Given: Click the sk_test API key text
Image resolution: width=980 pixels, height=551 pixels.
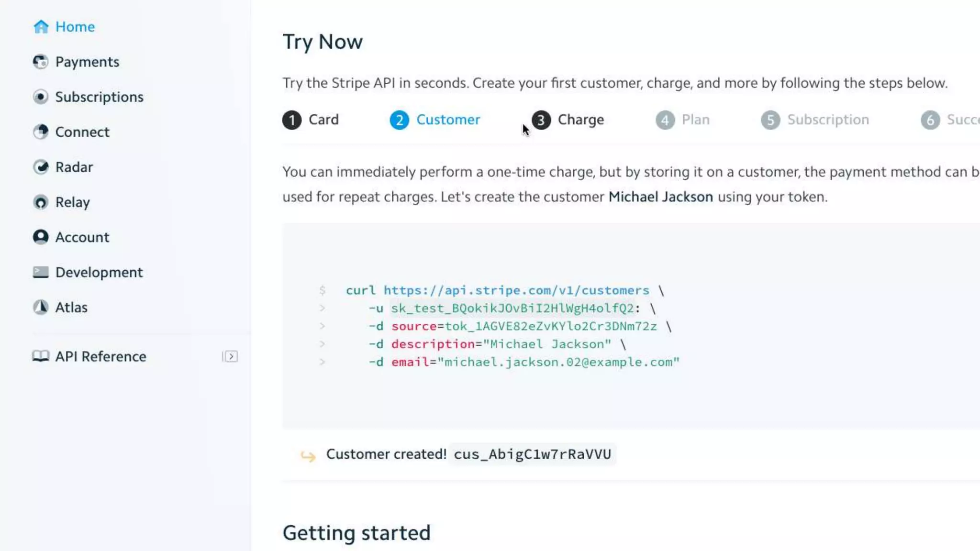Looking at the screenshot, I should pos(512,309).
